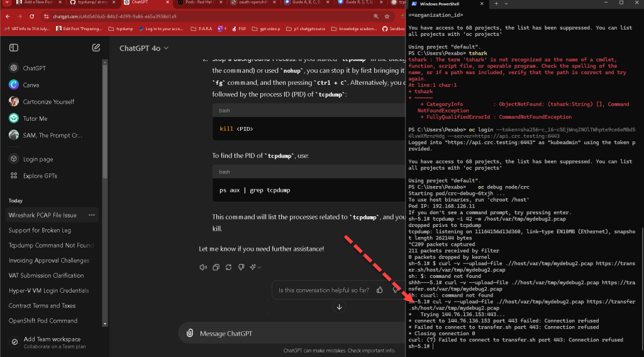Open the PowerShell new tab dropdown arrow
The height and width of the screenshot is (357, 644).
click(x=506, y=4)
